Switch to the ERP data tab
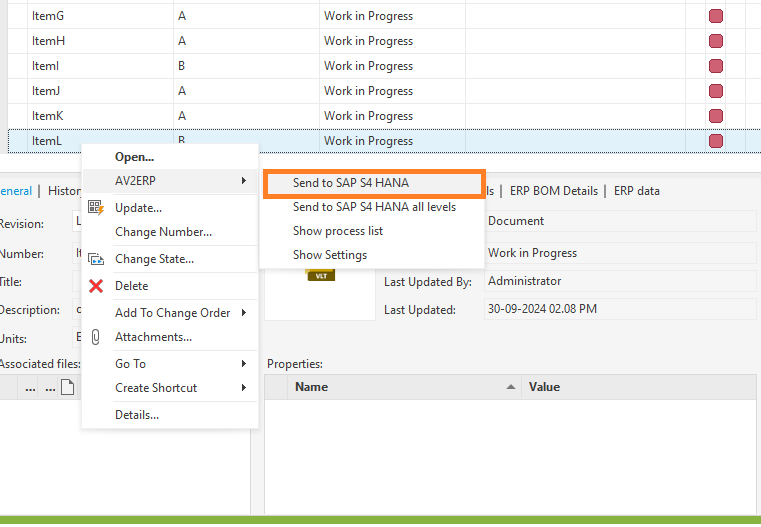The image size is (761, 527). [x=636, y=191]
